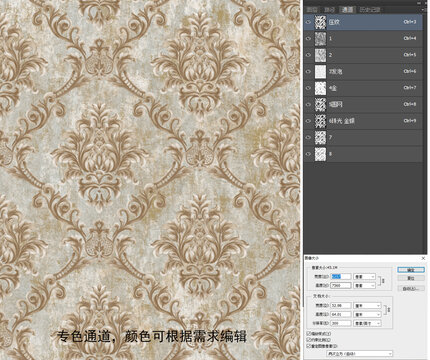Click the Ctrl+6 channel thumbnail
Image resolution: width=430 pixels, height=360 pixels.
320,72
